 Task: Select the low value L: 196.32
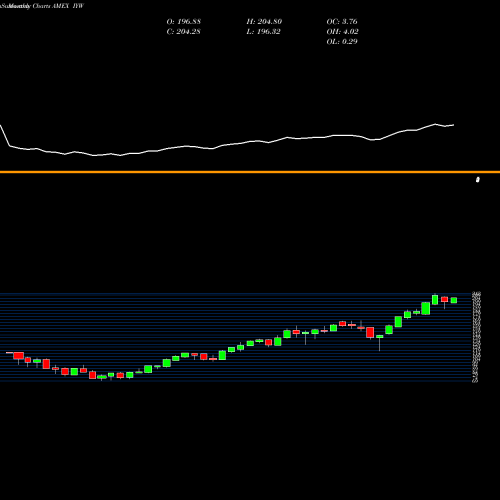pos(264,32)
